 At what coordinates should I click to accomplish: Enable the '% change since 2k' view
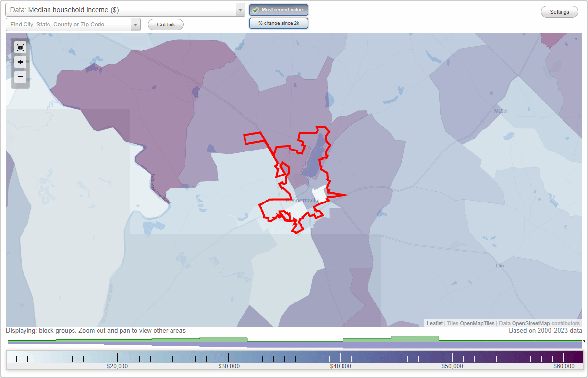click(279, 23)
